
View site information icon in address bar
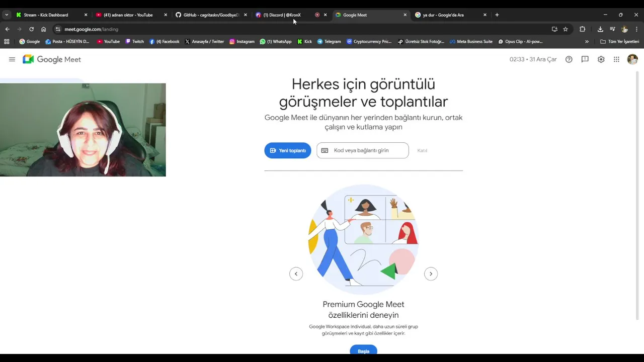click(58, 29)
